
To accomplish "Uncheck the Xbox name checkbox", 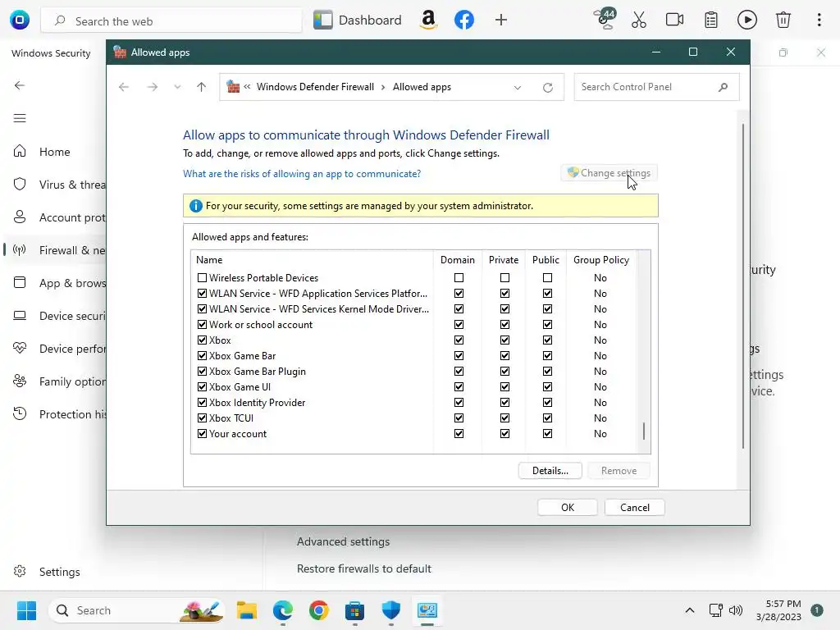I will click(x=202, y=340).
